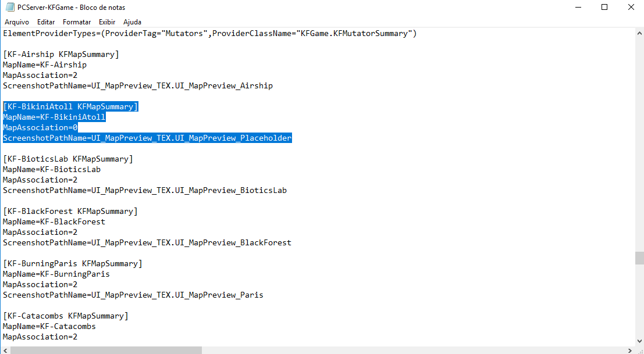Click the MapName=KF-Airship line
This screenshot has width=644, height=354.
pos(45,65)
